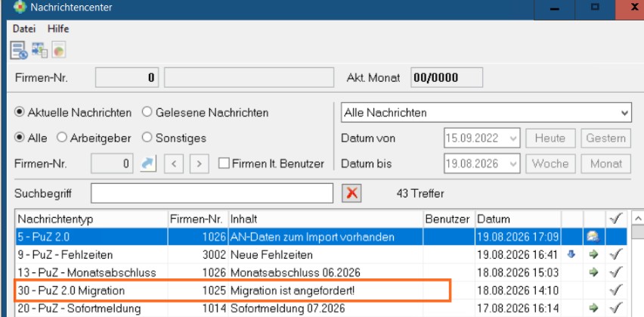
Task: Click the filter Firmen-Nr. input showing 0
Action: (x=112, y=163)
